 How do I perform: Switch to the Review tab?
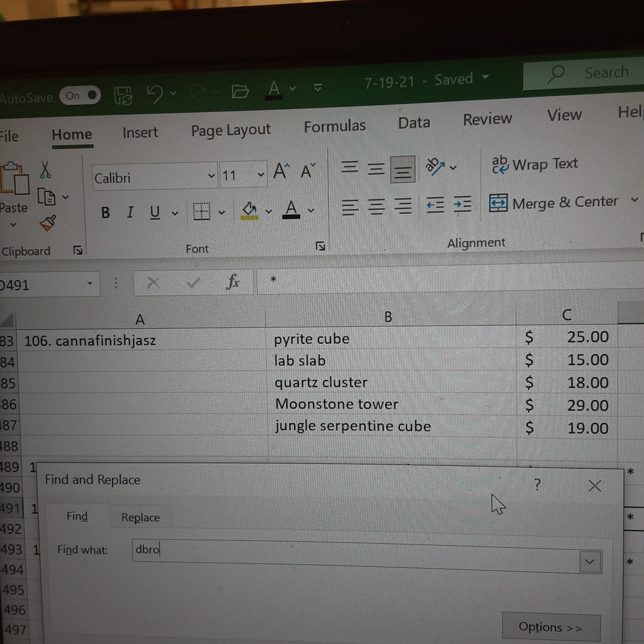pos(487,119)
